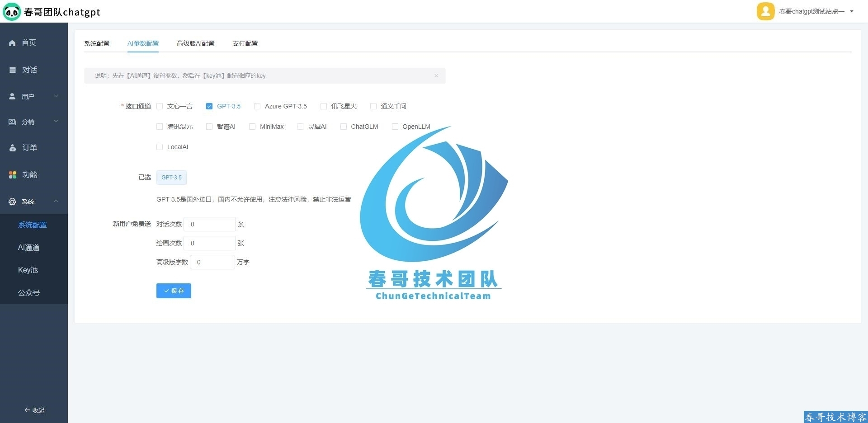The height and width of the screenshot is (423, 868).
Task: Click the 分销 distribution icon
Action: point(12,122)
